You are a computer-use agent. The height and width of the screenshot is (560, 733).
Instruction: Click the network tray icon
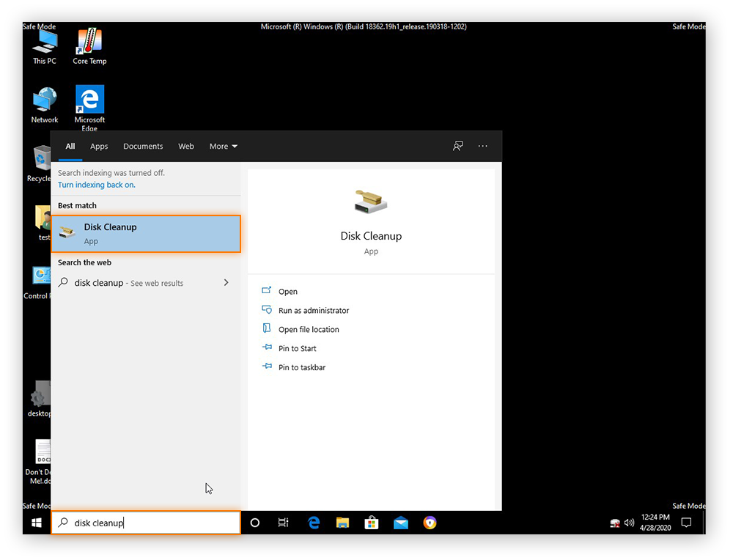coord(615,523)
